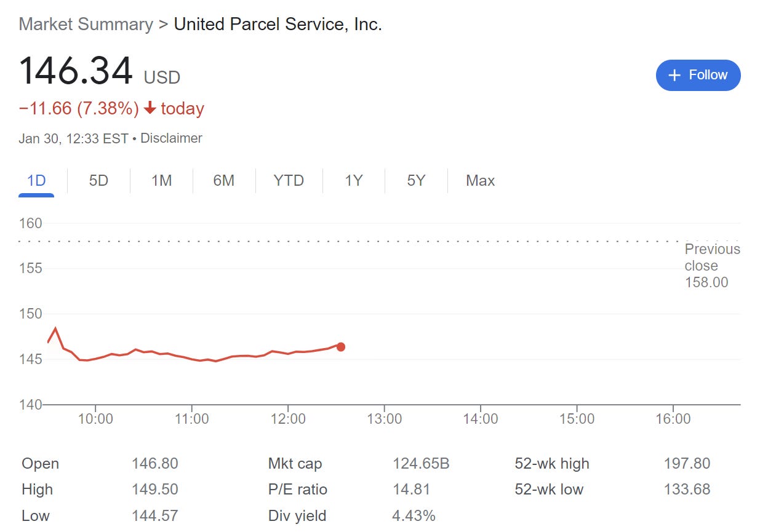Click the price spike near market open

[x=55, y=328]
